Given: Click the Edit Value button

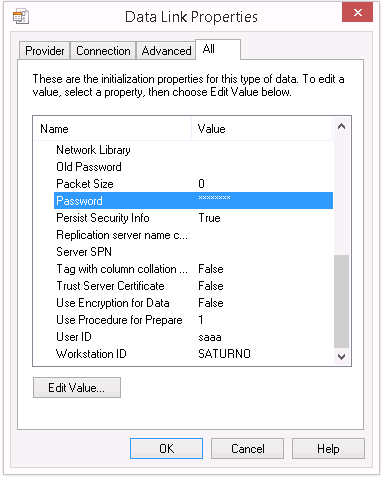Looking at the screenshot, I should tap(77, 388).
